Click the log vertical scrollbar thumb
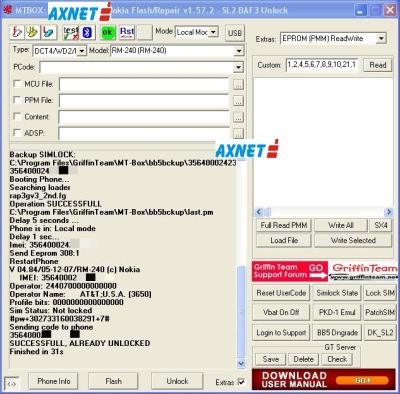400x394 pixels. [x=241, y=311]
